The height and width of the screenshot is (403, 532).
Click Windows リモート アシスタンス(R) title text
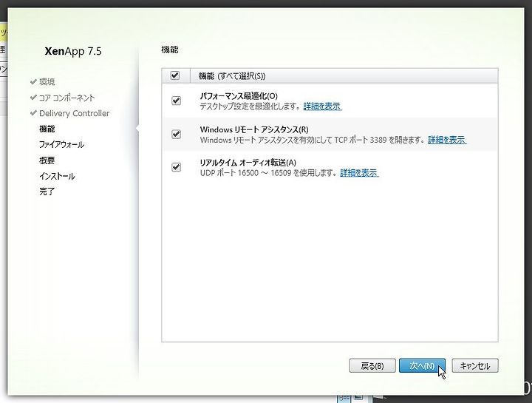click(x=254, y=129)
